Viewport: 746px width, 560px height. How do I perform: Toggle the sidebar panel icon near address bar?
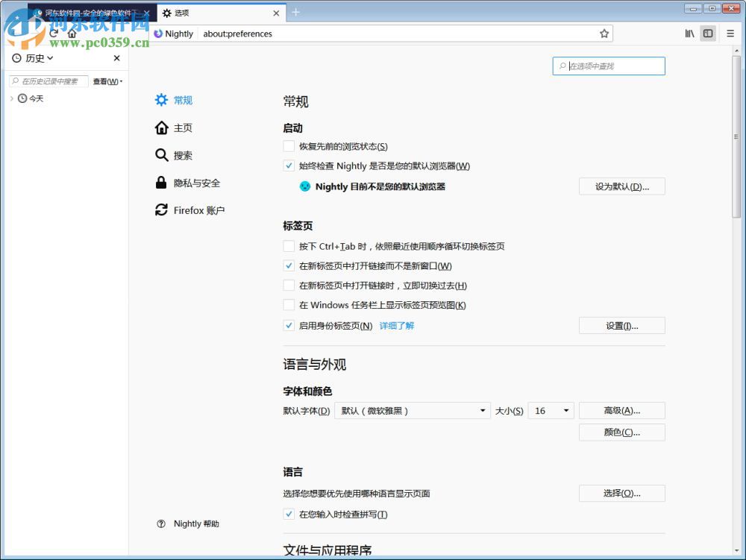tap(707, 34)
